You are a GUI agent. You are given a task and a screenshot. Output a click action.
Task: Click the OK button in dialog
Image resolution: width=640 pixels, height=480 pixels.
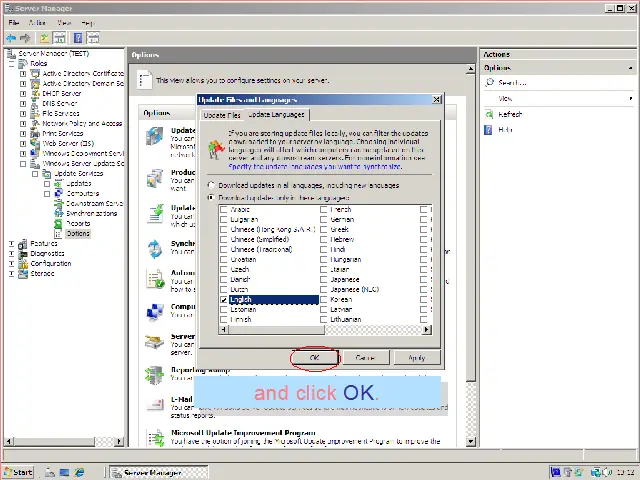coord(314,358)
